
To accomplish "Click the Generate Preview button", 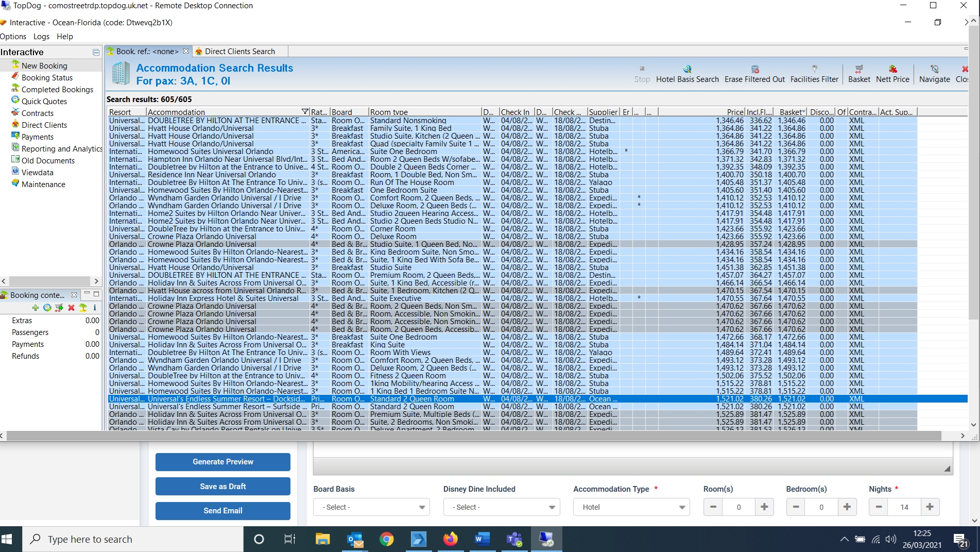I will tap(223, 462).
